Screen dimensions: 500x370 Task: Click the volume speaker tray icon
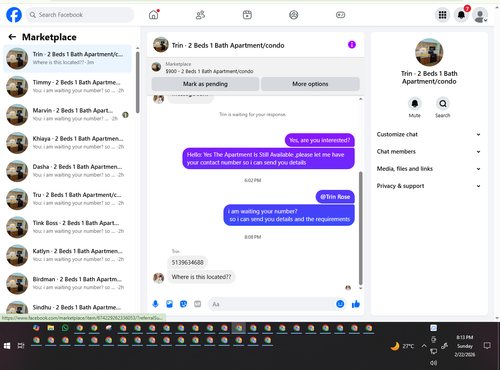(x=433, y=363)
